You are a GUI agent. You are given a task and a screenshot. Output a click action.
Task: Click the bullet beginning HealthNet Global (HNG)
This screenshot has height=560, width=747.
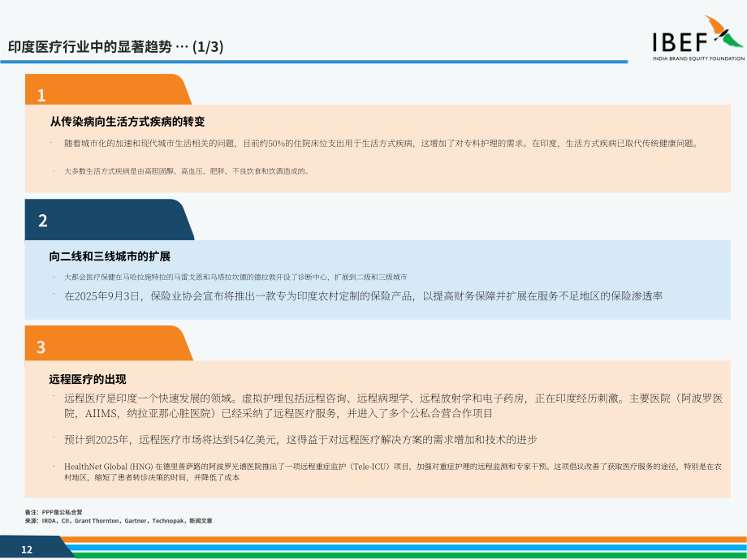(x=393, y=472)
